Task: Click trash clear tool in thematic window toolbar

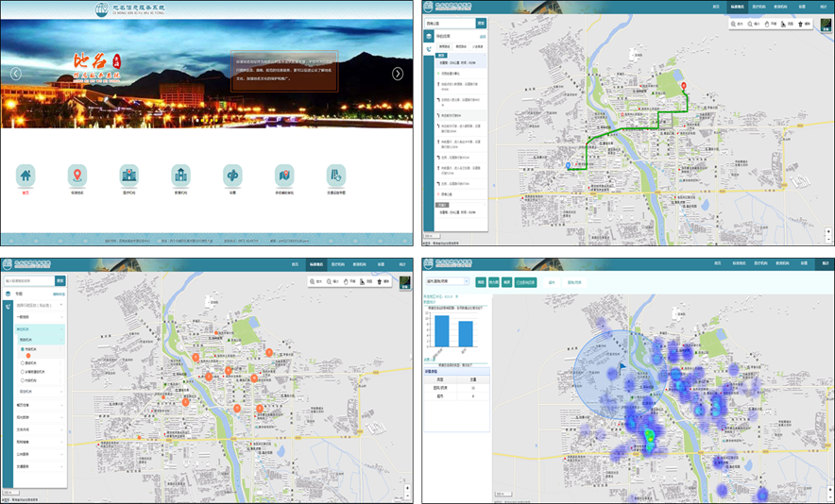Action: click(x=383, y=281)
